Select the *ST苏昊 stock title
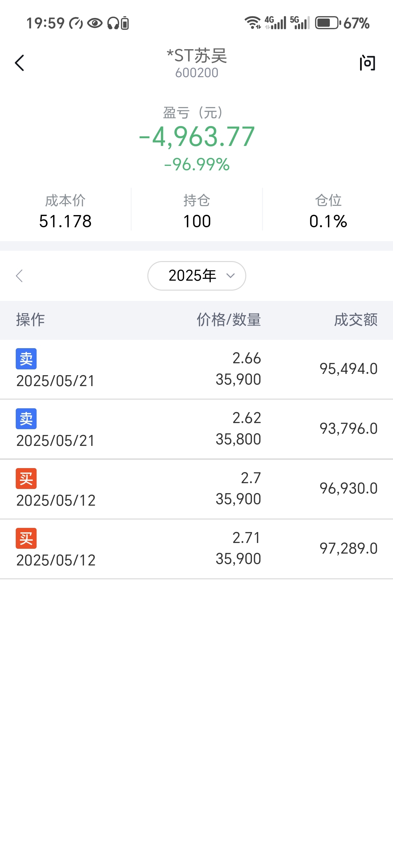The image size is (393, 868). (x=197, y=56)
